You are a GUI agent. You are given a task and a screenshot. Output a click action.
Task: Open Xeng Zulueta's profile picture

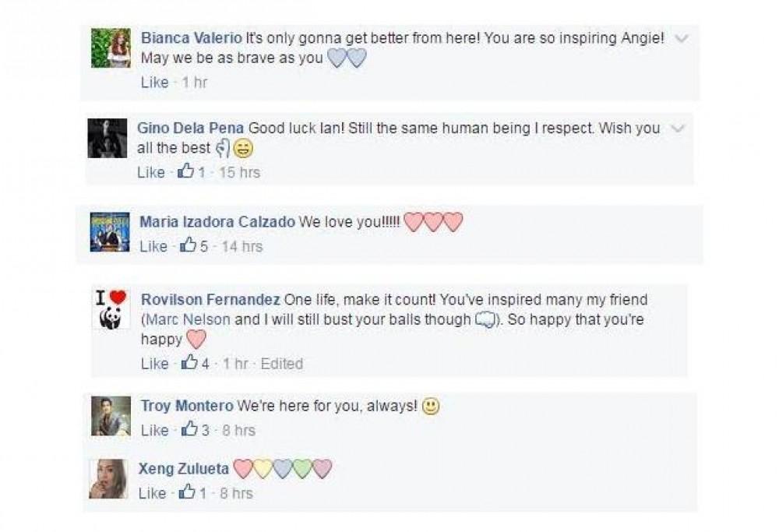point(108,479)
